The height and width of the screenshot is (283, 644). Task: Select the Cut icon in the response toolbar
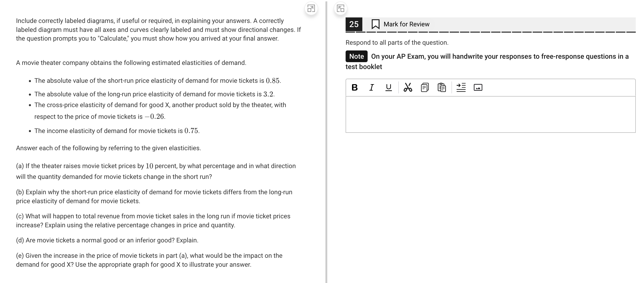pyautogui.click(x=408, y=87)
